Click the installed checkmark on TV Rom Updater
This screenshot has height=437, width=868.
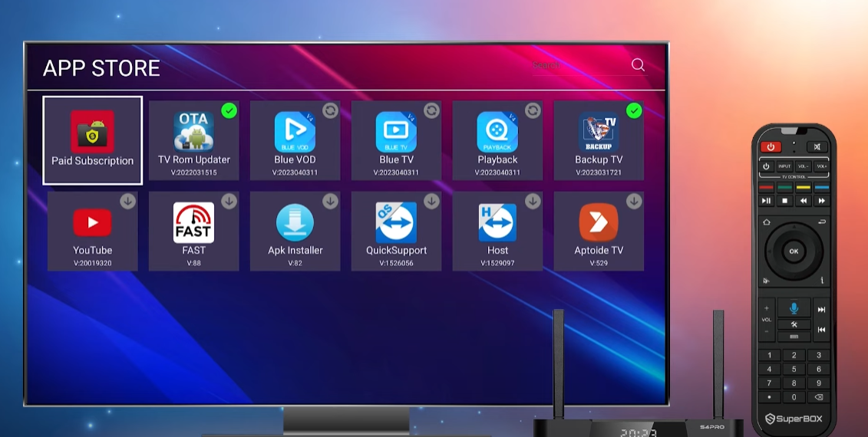229,110
